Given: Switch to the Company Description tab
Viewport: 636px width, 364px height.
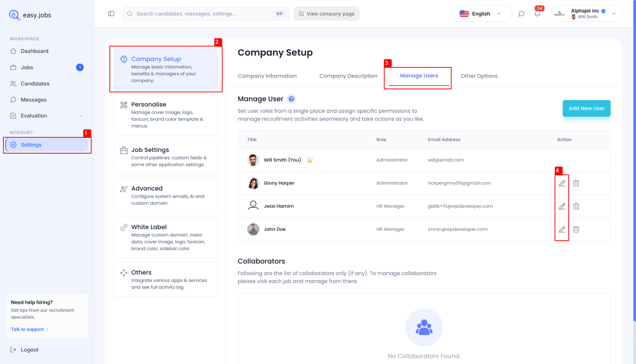Looking at the screenshot, I should point(348,76).
